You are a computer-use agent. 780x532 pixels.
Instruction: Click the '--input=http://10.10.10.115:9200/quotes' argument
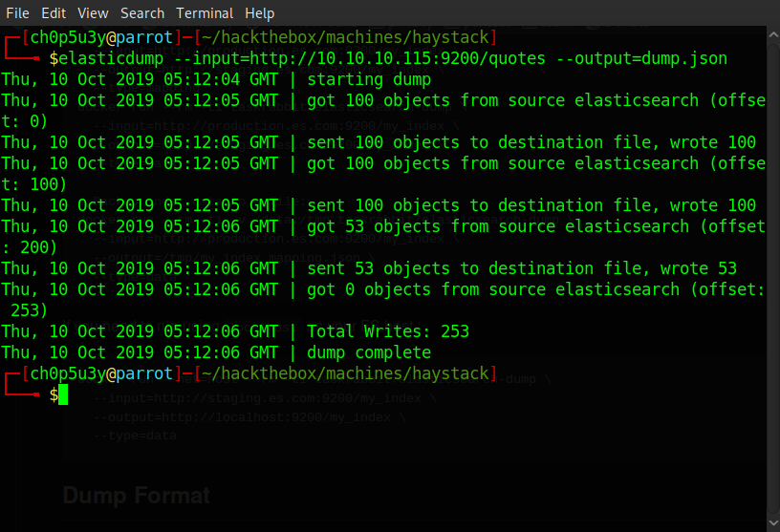pos(359,58)
